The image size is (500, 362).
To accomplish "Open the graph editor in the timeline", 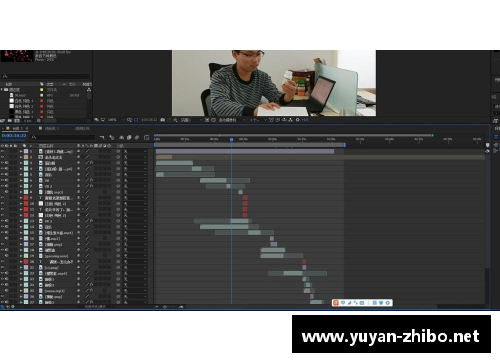I will pyautogui.click(x=146, y=137).
